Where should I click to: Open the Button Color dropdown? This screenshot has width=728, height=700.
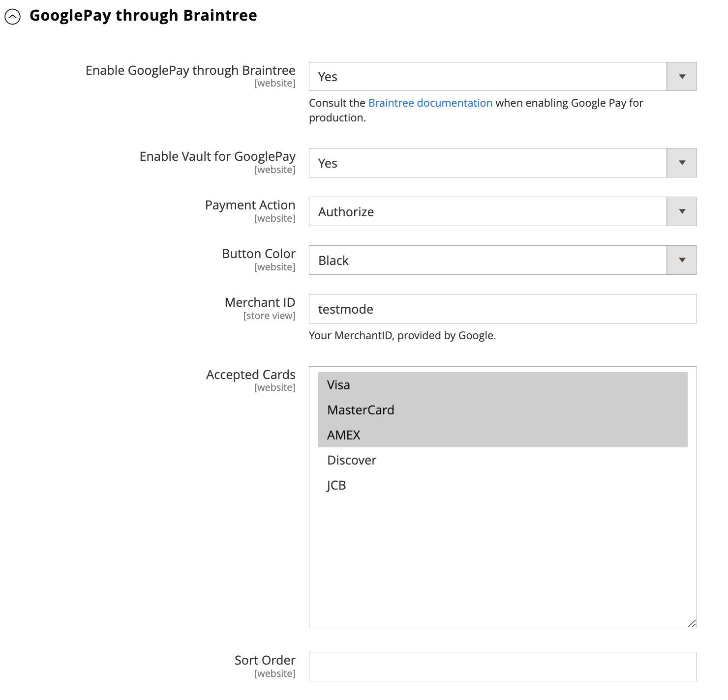[x=487, y=260]
